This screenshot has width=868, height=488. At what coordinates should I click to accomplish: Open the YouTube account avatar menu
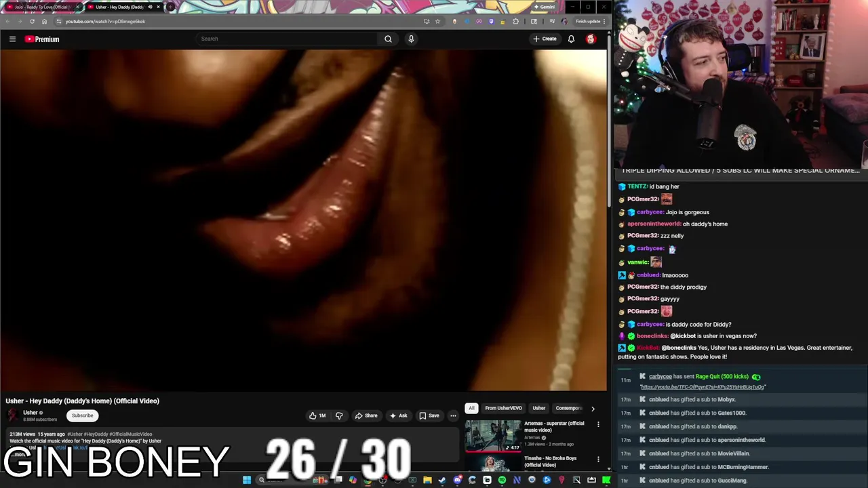(591, 39)
